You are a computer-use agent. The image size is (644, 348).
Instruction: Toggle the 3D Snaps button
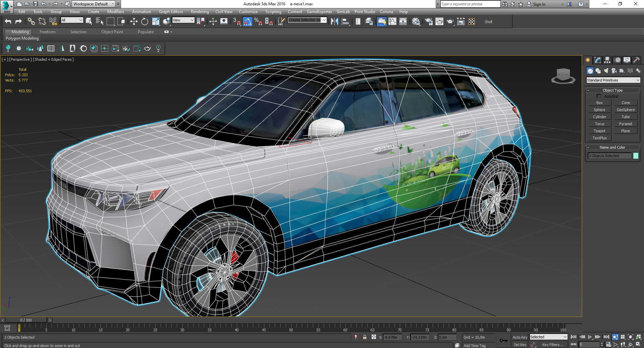[236, 21]
